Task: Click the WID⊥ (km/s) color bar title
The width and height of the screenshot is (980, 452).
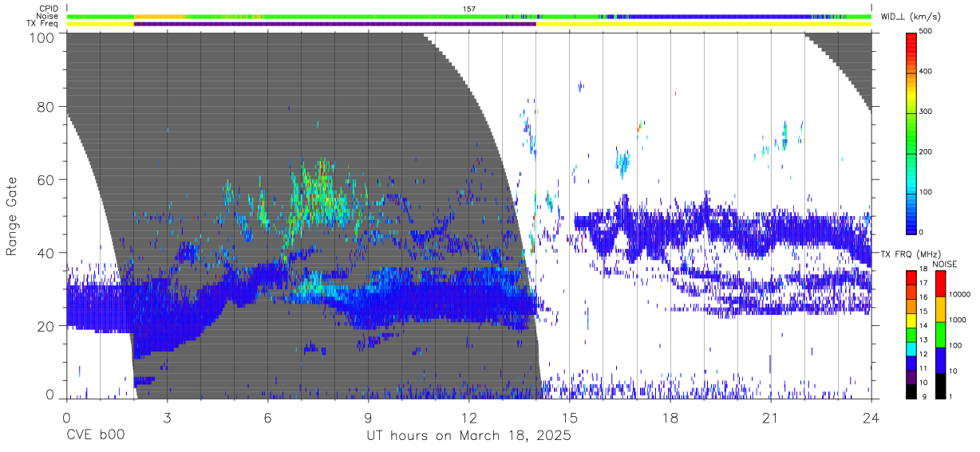Action: [x=911, y=17]
